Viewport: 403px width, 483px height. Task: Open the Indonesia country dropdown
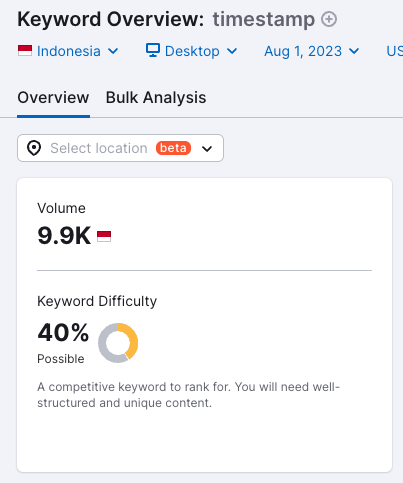coord(68,51)
